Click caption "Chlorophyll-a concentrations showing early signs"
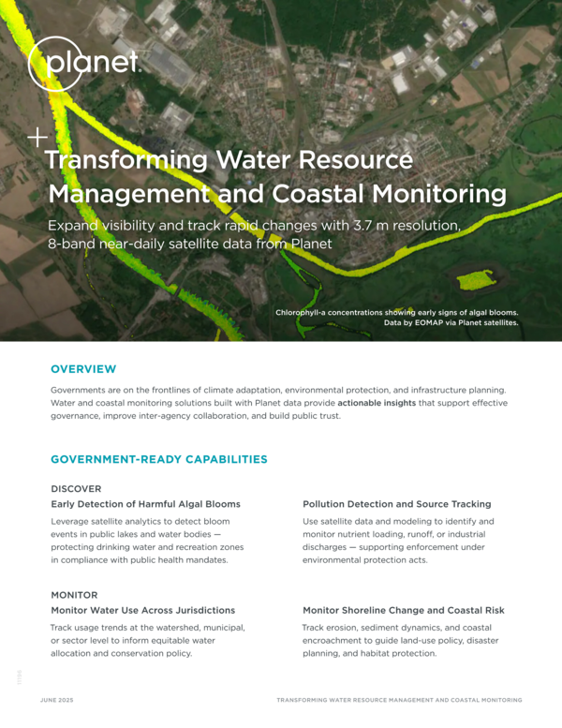The height and width of the screenshot is (728, 562). click(397, 312)
